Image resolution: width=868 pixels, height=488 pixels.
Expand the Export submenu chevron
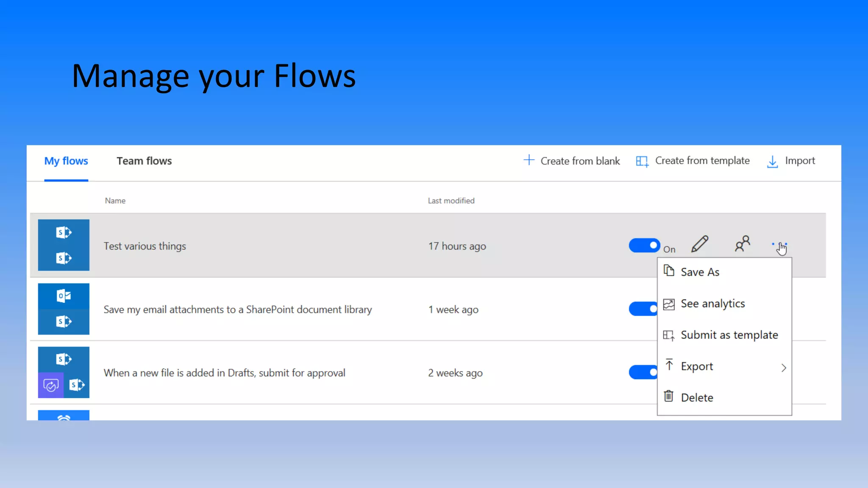tap(784, 368)
